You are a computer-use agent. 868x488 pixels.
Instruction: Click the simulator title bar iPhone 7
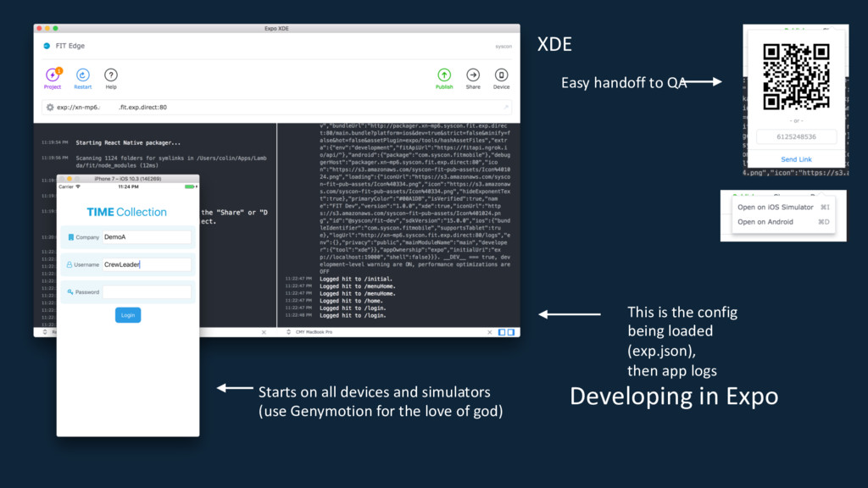click(x=128, y=179)
